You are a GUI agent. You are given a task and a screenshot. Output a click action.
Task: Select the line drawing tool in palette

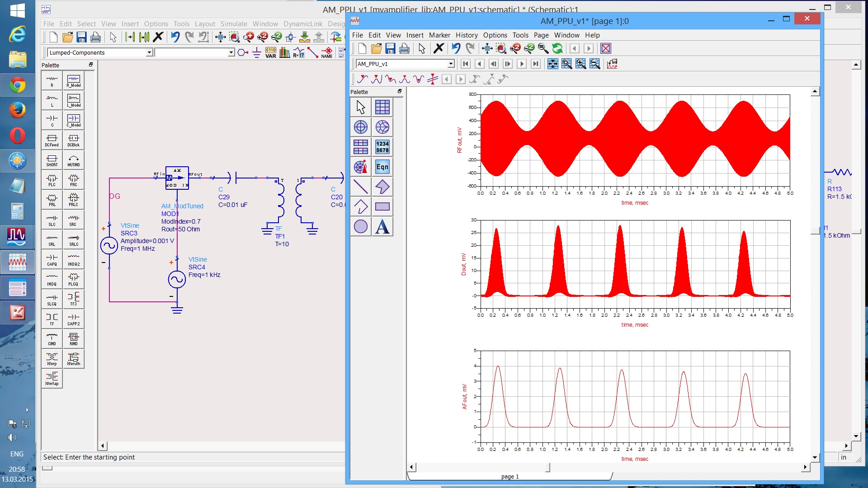pos(361,187)
